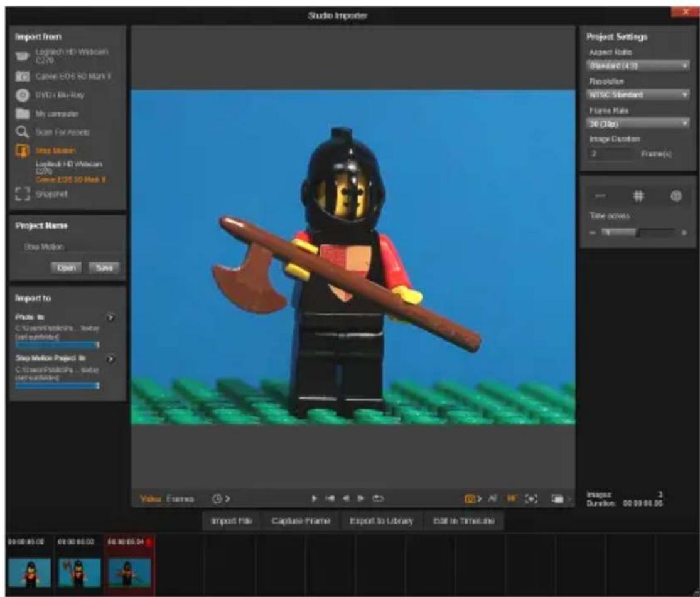The height and width of the screenshot is (597, 700).
Task: Click the Photo disk space bar
Action: [x=57, y=344]
